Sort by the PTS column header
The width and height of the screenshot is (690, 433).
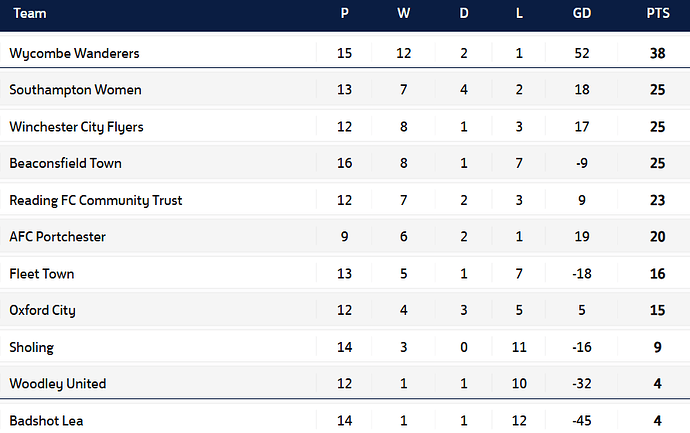click(658, 15)
